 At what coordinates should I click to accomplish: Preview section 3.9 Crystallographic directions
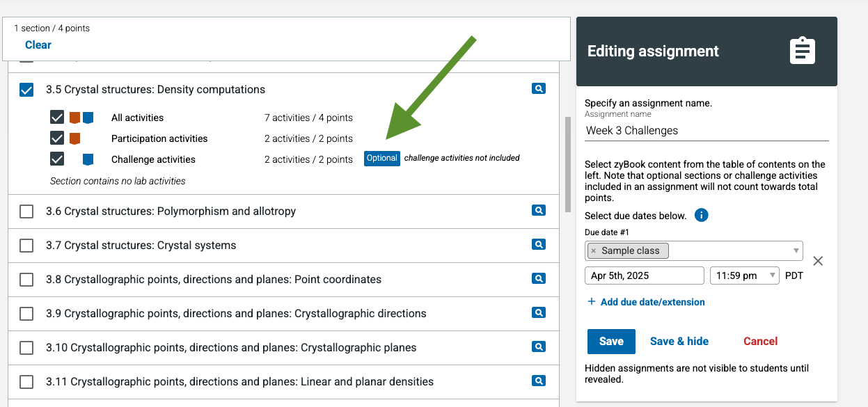click(x=538, y=312)
